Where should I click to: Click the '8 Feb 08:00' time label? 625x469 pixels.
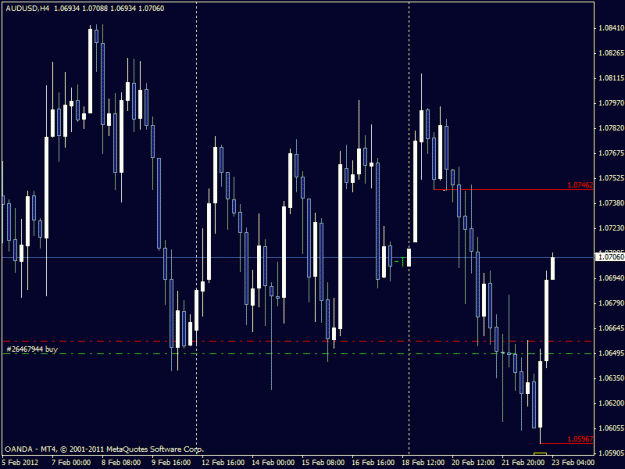121,462
